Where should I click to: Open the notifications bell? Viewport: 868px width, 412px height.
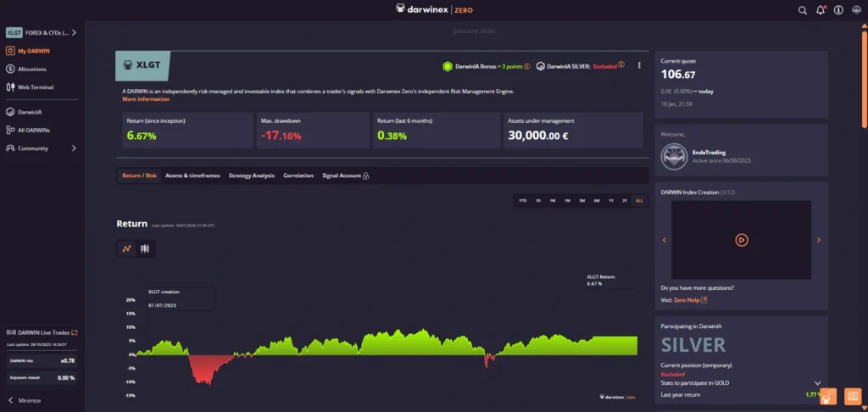[821, 10]
